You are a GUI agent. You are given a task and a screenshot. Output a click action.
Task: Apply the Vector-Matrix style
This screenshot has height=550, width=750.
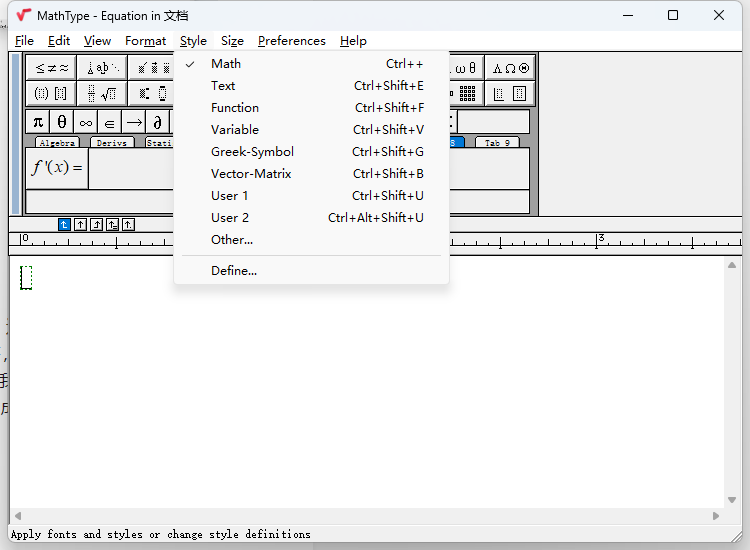pyautogui.click(x=311, y=174)
